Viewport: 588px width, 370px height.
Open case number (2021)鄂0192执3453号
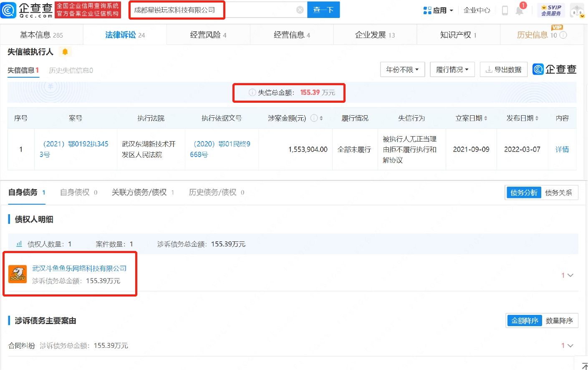[x=74, y=149]
